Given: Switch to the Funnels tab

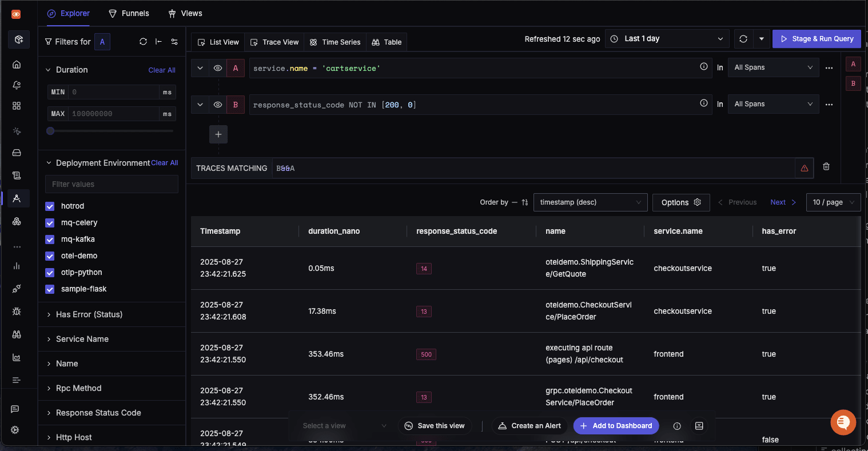Looking at the screenshot, I should coord(129,13).
